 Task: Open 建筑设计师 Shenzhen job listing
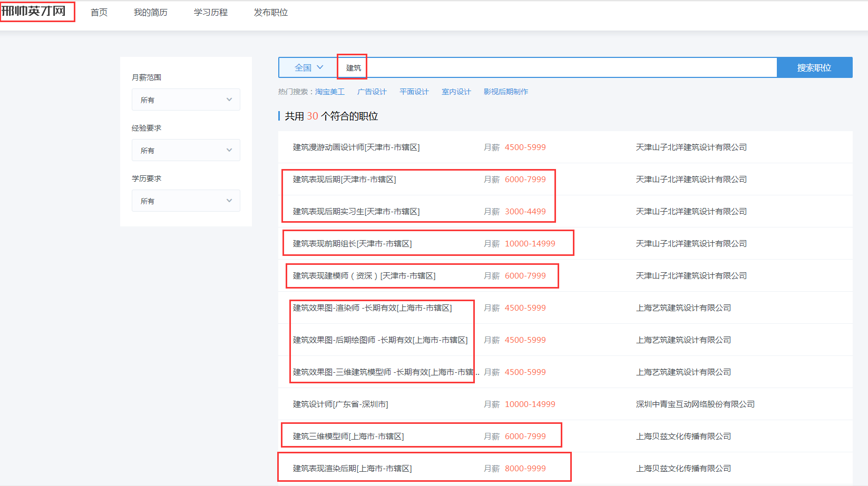[x=340, y=404]
